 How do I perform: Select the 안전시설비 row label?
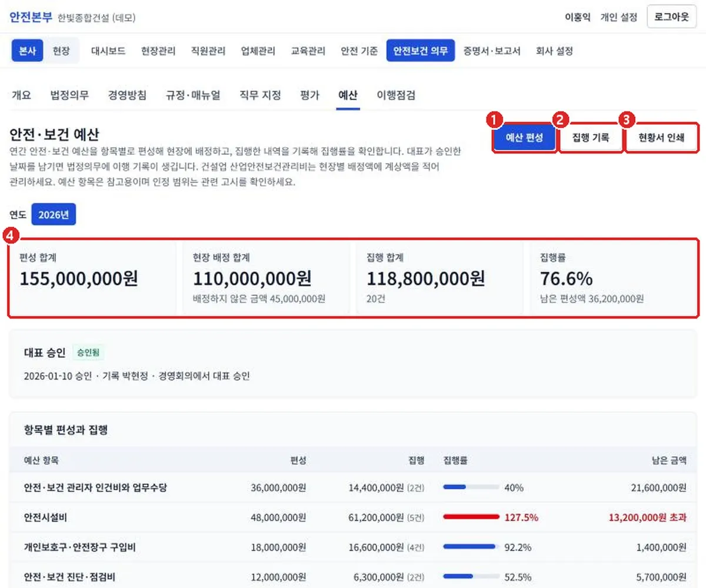[45, 517]
